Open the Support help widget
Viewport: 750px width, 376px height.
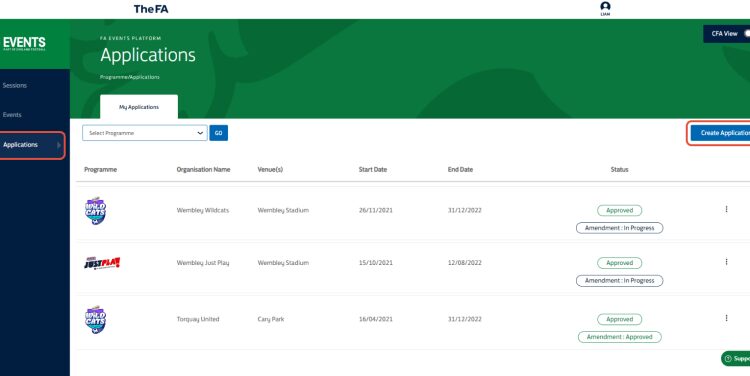click(736, 358)
